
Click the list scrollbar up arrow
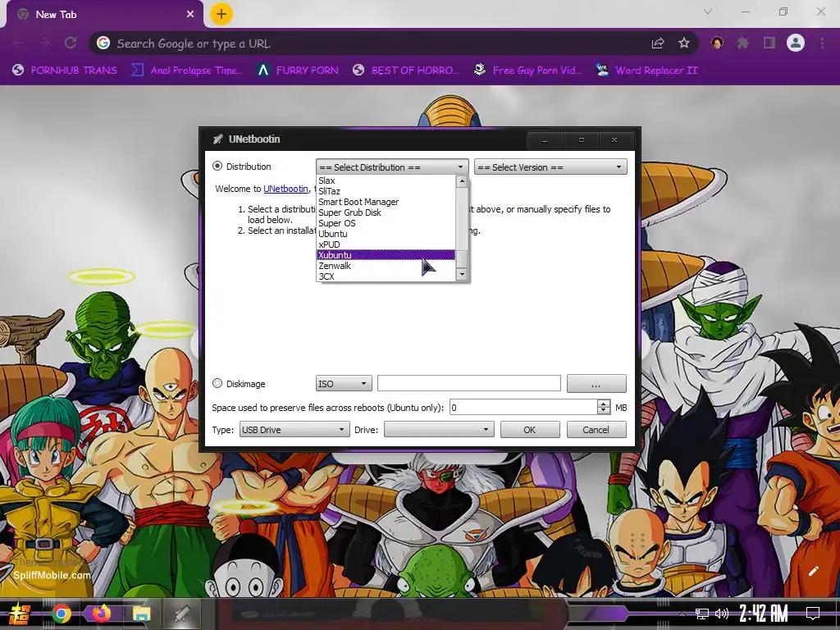click(462, 181)
